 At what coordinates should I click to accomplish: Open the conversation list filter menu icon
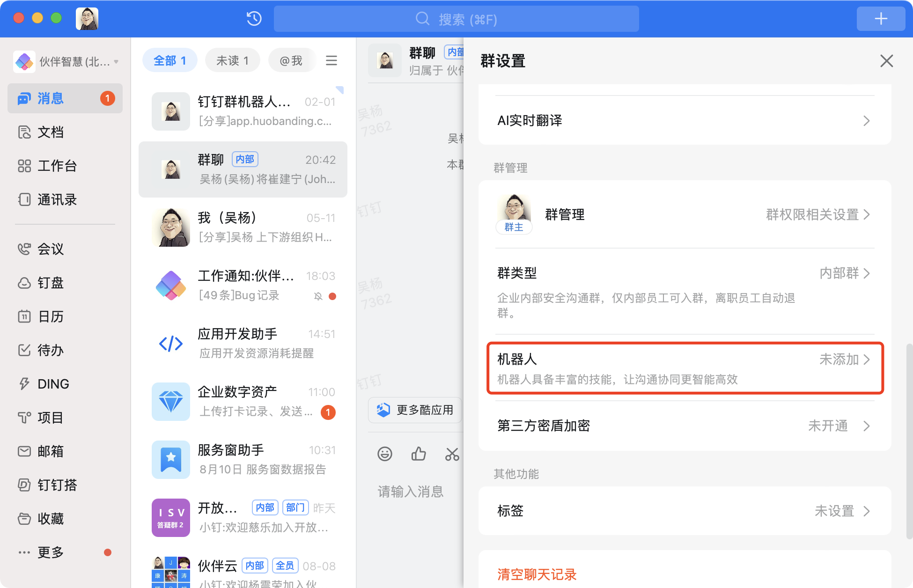(331, 60)
